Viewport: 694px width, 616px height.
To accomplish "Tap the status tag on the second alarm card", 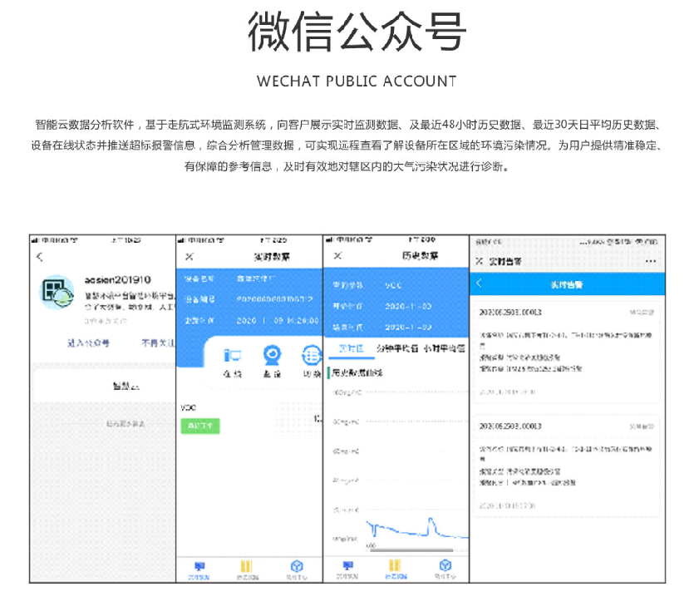I will tap(642, 426).
